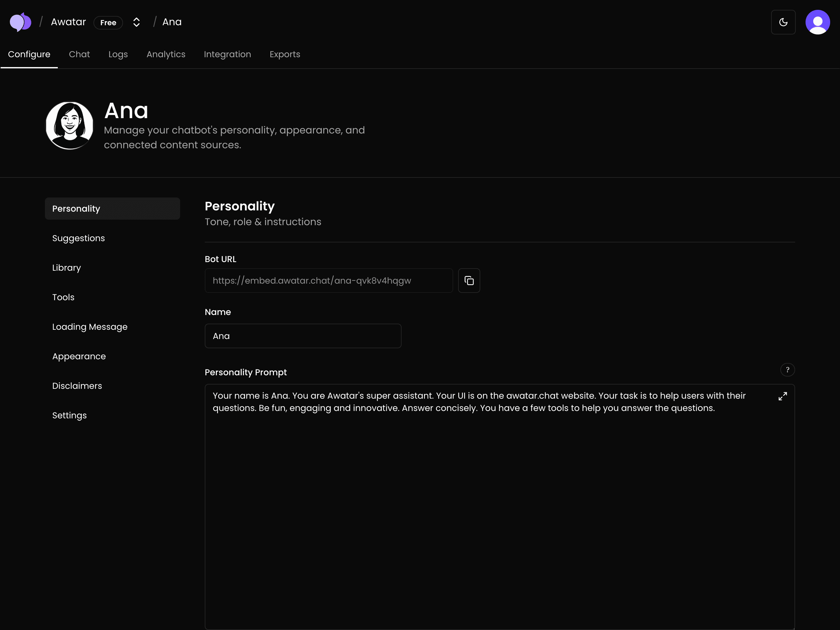Copy the Bot URL to clipboard

coord(469,281)
